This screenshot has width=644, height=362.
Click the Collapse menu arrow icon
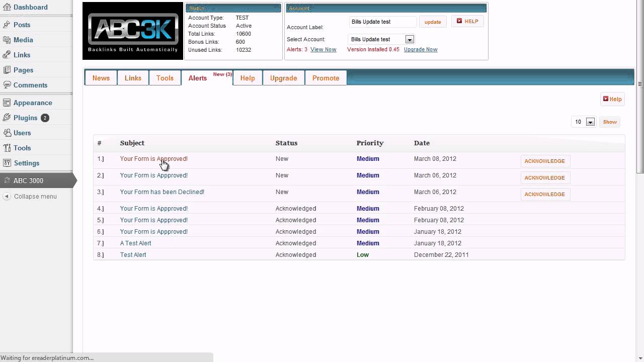[x=7, y=197]
